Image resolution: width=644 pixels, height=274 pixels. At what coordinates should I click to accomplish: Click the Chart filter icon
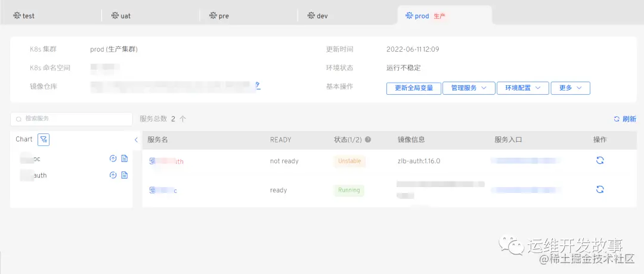coord(44,139)
